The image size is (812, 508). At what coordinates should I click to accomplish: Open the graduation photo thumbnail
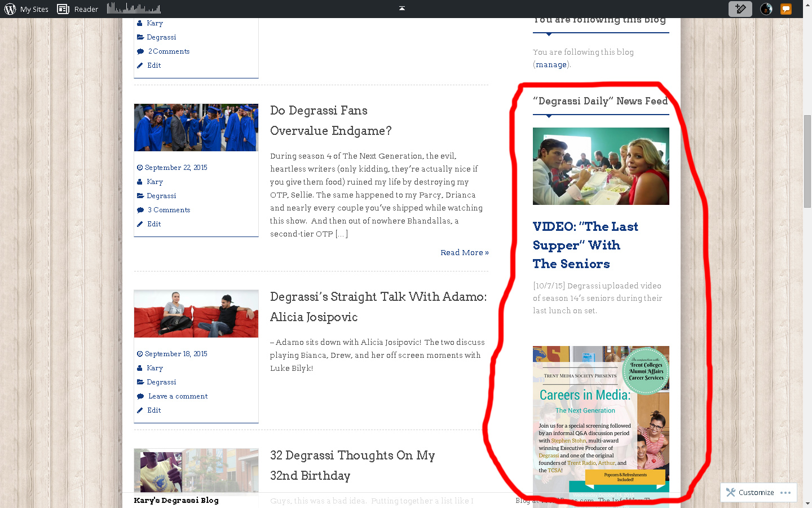[x=196, y=128]
